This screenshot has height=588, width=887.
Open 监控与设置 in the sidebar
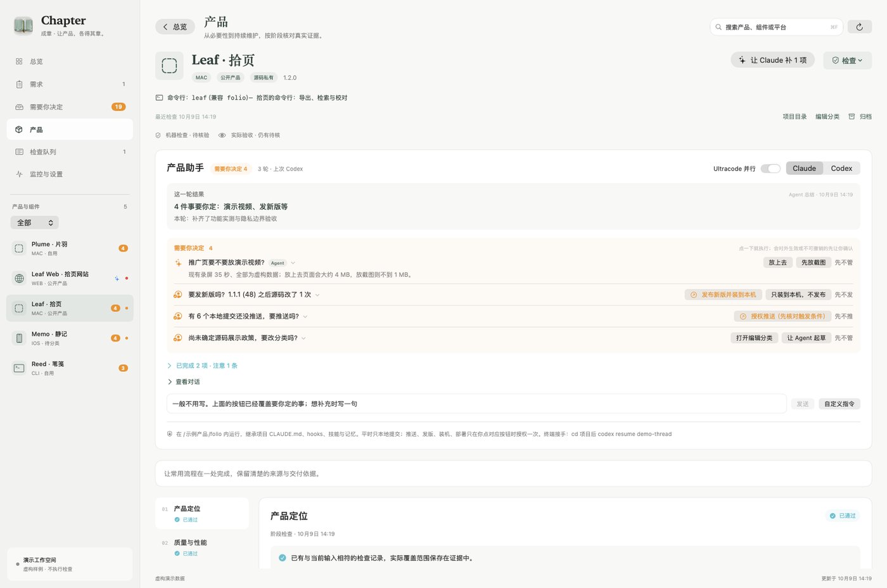(x=70, y=174)
